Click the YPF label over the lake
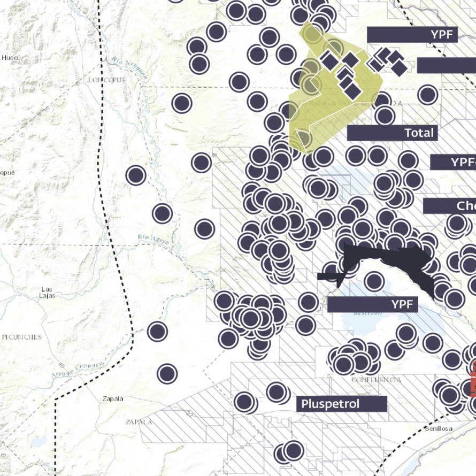Viewport: 476px width, 476px height. pyautogui.click(x=372, y=304)
